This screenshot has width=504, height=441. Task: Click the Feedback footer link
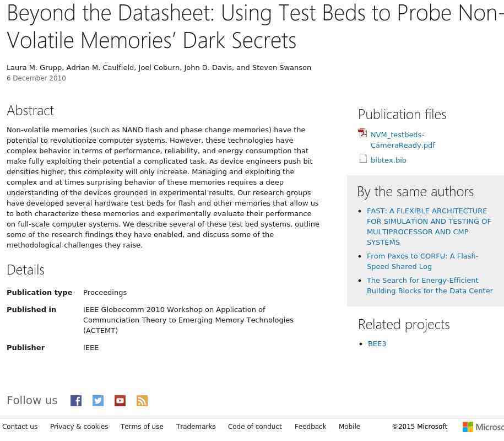pos(310,427)
